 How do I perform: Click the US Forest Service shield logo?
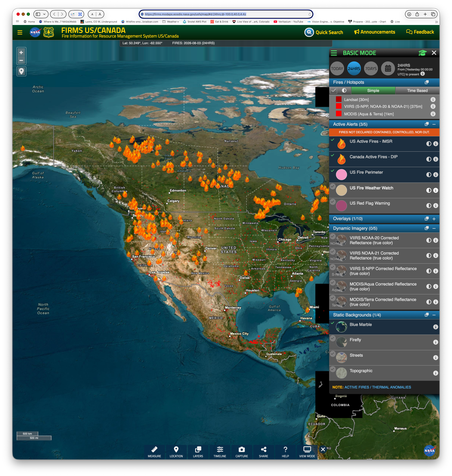tap(48, 32)
